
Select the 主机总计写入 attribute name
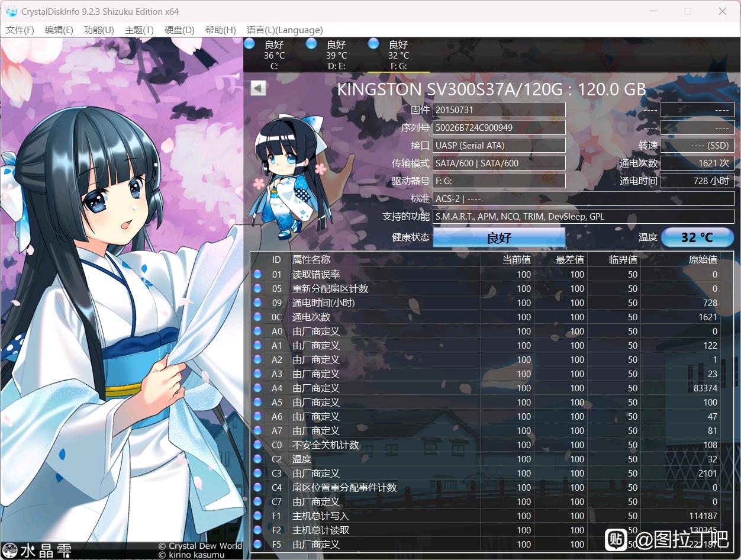pyautogui.click(x=321, y=516)
